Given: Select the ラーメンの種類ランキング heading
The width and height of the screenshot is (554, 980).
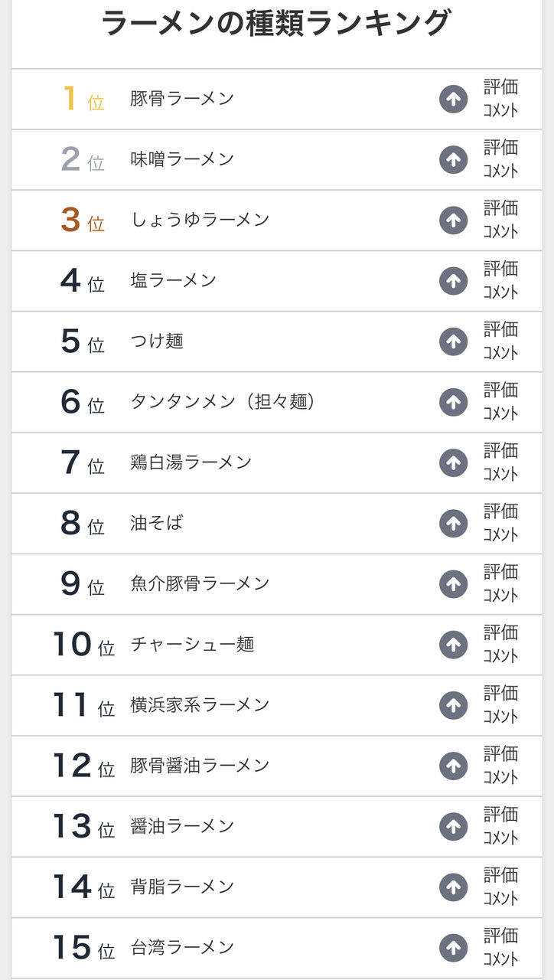Looking at the screenshot, I should (275, 23).
